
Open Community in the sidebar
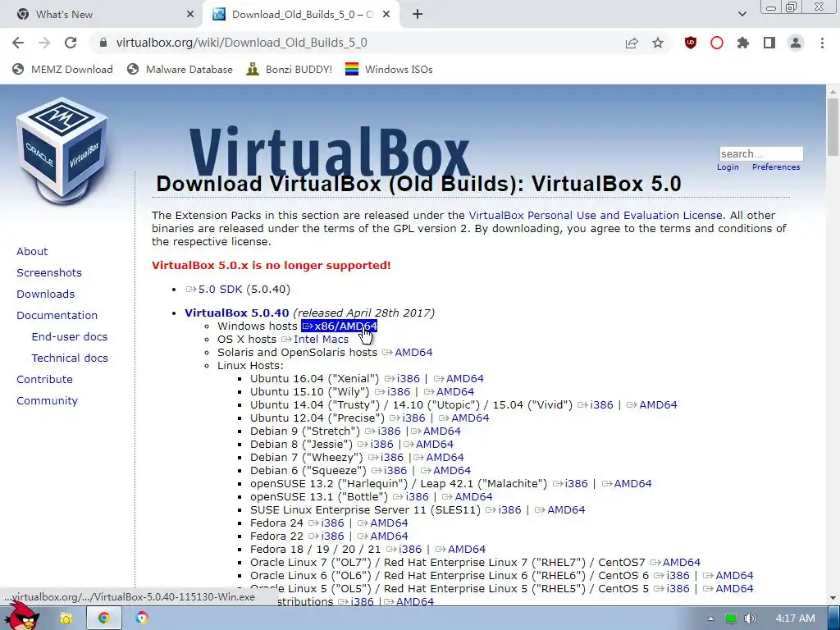coord(47,400)
